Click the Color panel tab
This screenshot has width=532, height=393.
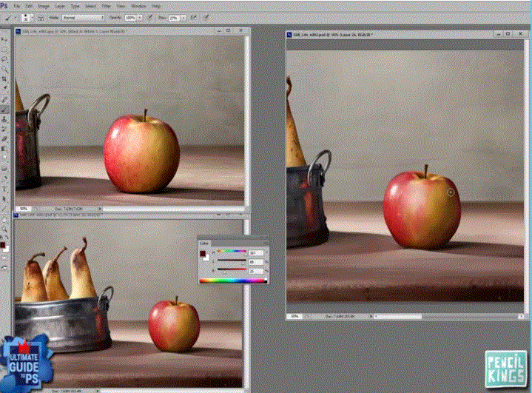coord(204,243)
